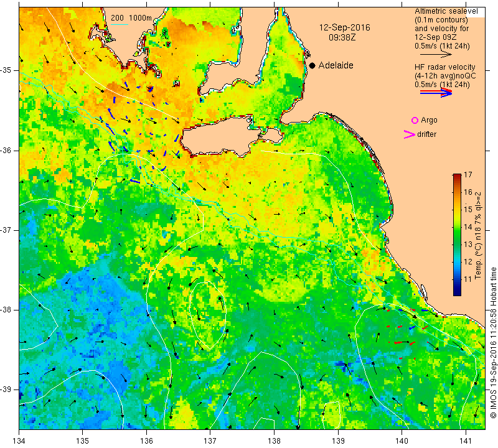Click the 'HF radar velocity' legend heading
Viewport: 498px width, 448px height.
(x=444, y=67)
